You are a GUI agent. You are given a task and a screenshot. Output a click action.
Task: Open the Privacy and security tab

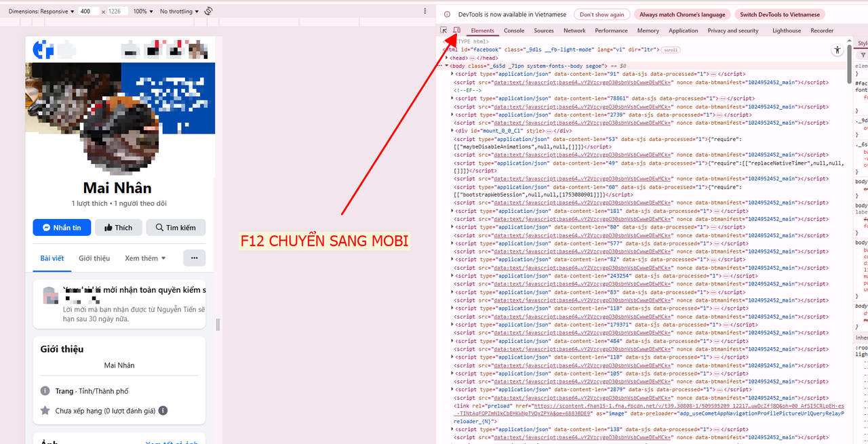click(x=733, y=31)
